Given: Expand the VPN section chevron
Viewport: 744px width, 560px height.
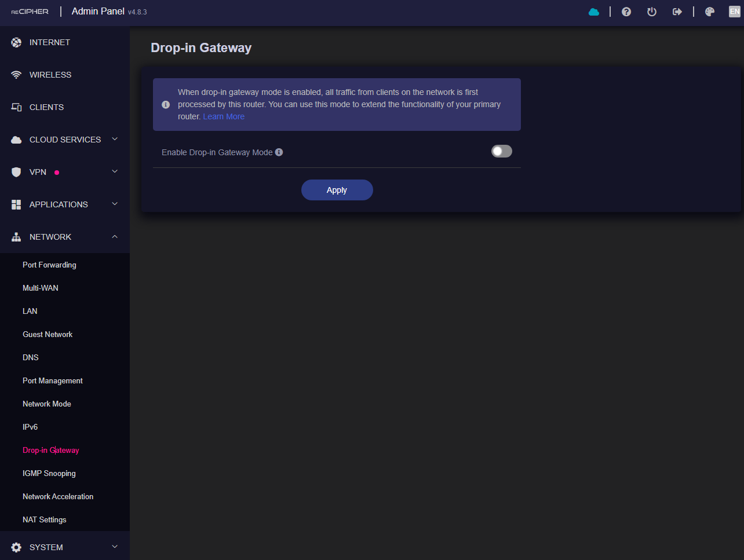Looking at the screenshot, I should pyautogui.click(x=115, y=171).
